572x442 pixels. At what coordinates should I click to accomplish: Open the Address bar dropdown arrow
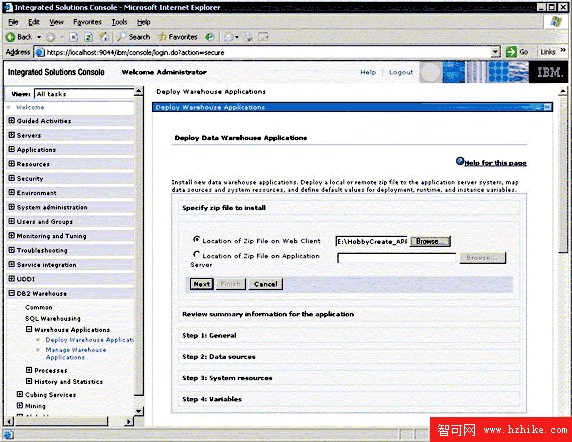coord(495,52)
